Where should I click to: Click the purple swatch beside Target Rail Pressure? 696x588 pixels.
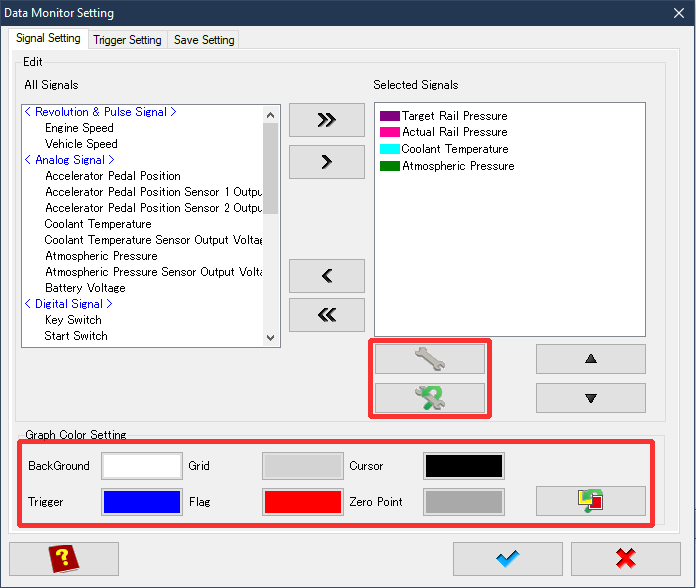390,116
